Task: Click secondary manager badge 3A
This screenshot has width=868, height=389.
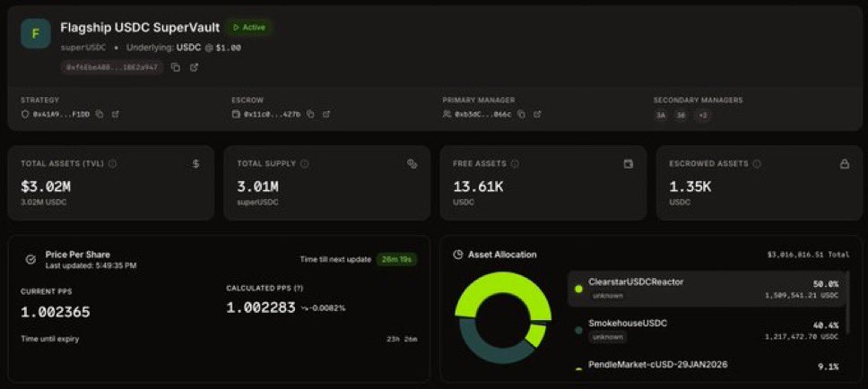Action: (x=661, y=116)
